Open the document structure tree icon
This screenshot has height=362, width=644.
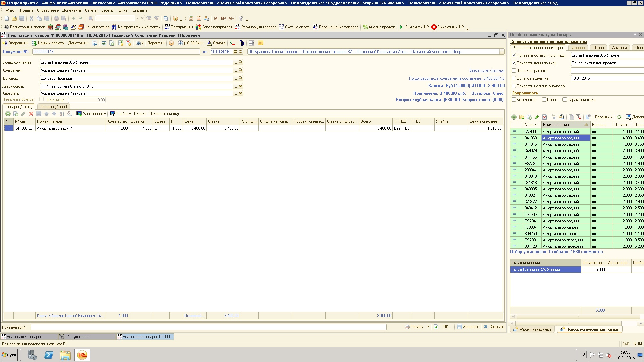pos(242,43)
